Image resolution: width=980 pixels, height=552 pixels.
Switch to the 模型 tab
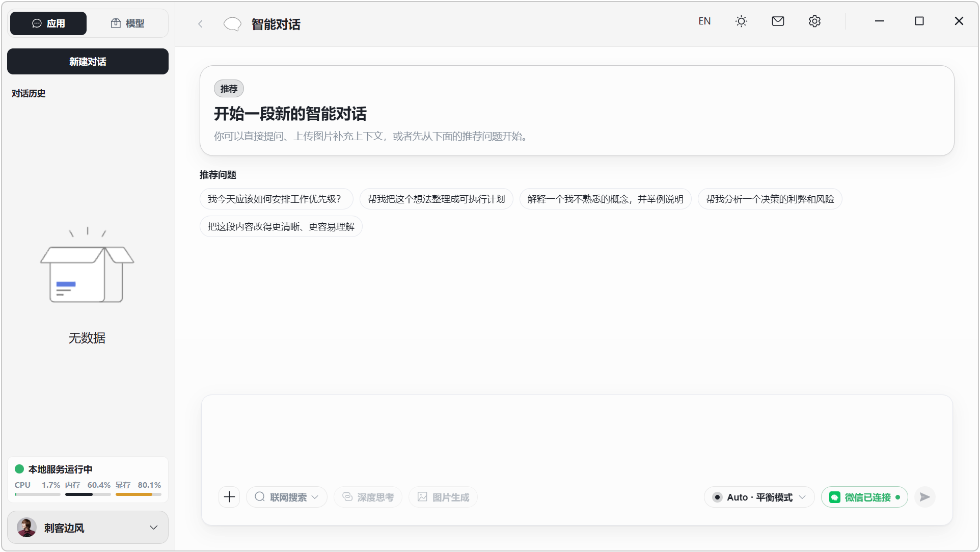click(x=128, y=23)
